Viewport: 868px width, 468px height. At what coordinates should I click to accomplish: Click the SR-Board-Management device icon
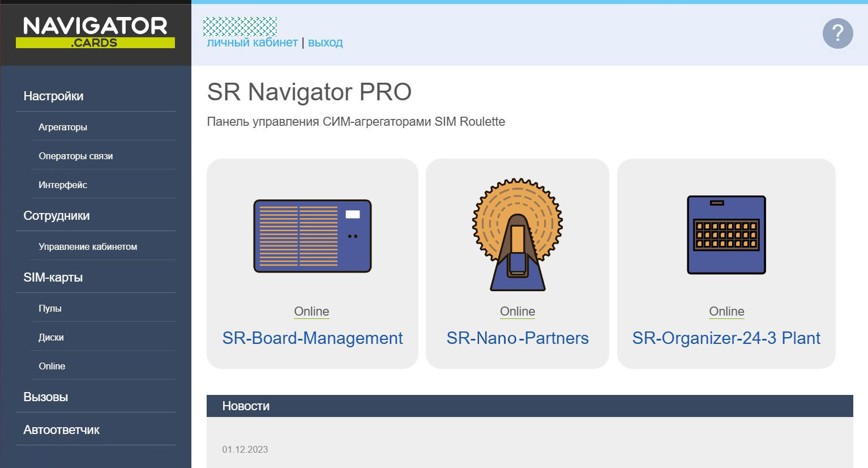pyautogui.click(x=312, y=236)
